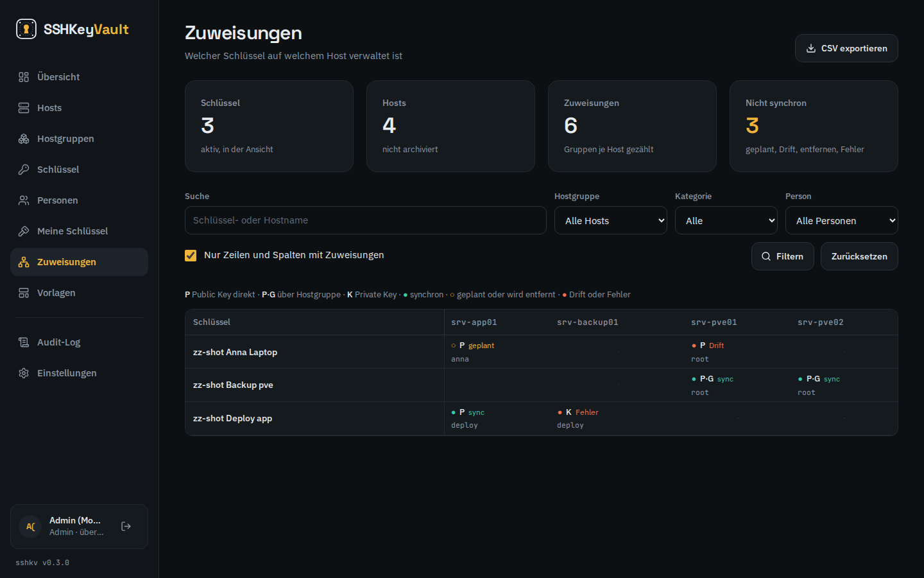Click the magnifier icon in Filtern
The image size is (924, 578).
766,256
